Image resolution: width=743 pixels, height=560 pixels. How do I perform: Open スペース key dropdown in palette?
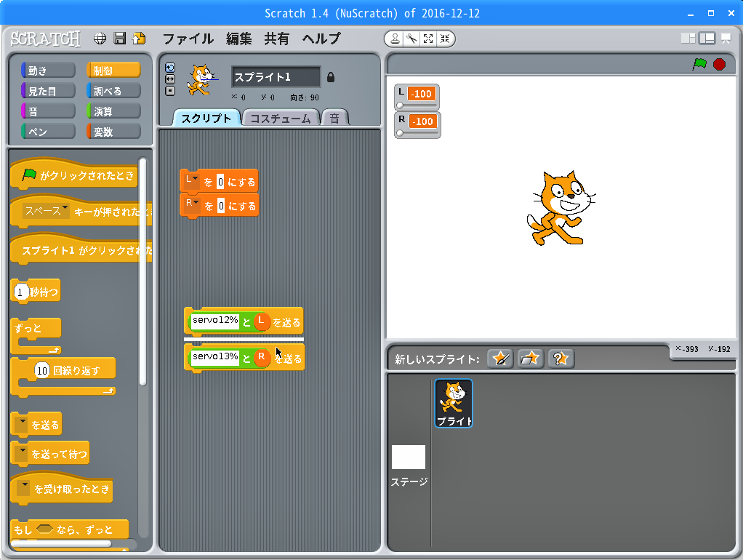46,210
